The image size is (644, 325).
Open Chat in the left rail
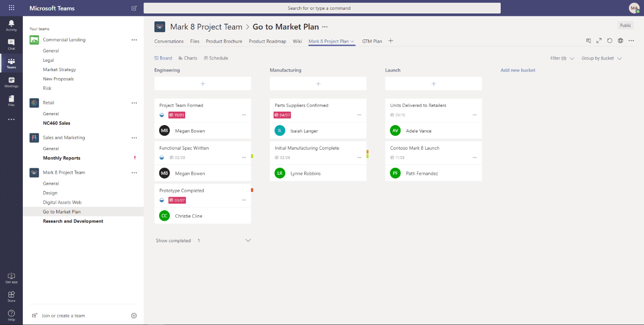11,44
